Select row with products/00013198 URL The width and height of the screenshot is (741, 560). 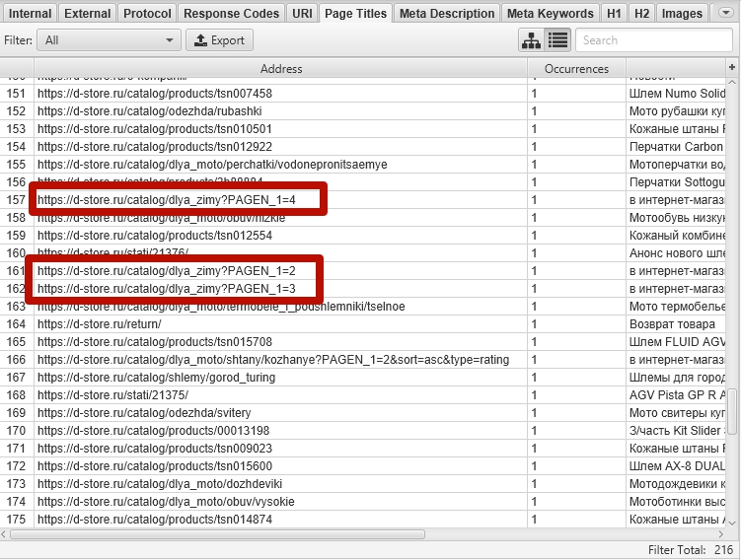tap(363, 431)
